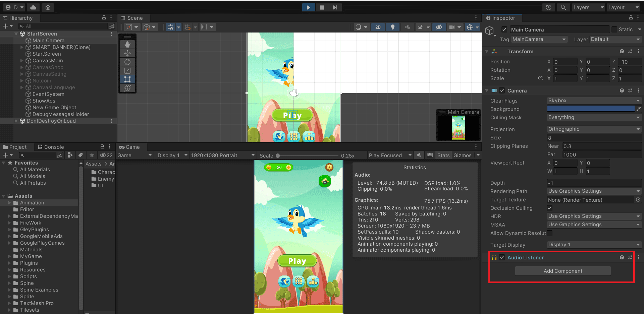644x314 pixels.
Task: Toggle the Static checkbox for Main Camera
Action: (x=614, y=29)
